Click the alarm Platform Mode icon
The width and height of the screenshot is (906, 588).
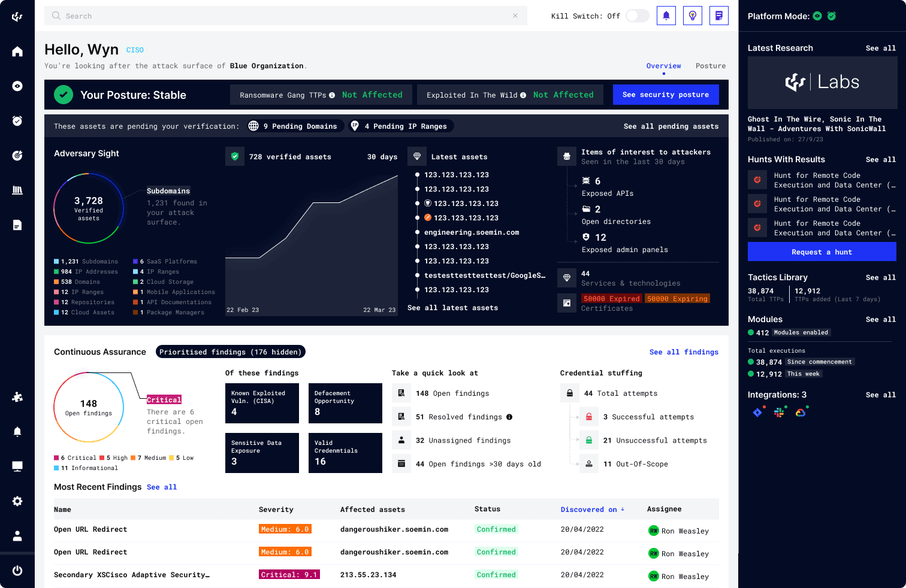(832, 16)
